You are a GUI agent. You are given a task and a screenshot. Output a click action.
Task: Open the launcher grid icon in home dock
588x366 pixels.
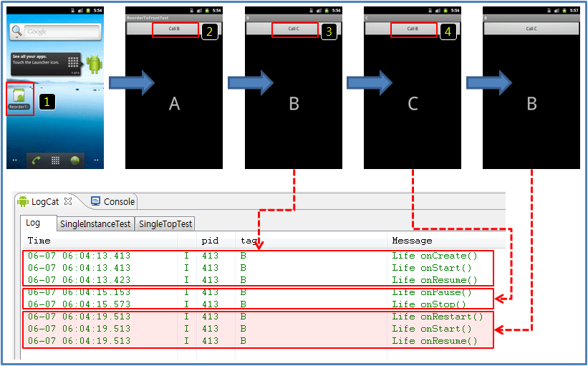click(55, 160)
